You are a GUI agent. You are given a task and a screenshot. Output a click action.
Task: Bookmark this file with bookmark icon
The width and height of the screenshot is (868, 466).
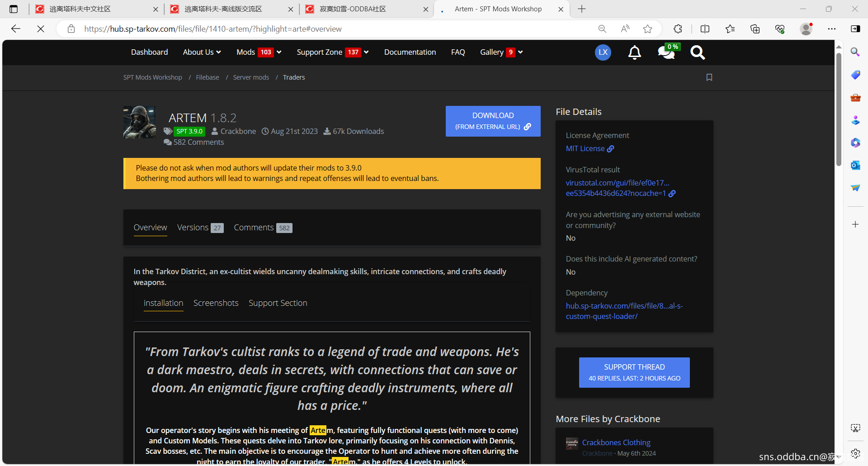709,77
